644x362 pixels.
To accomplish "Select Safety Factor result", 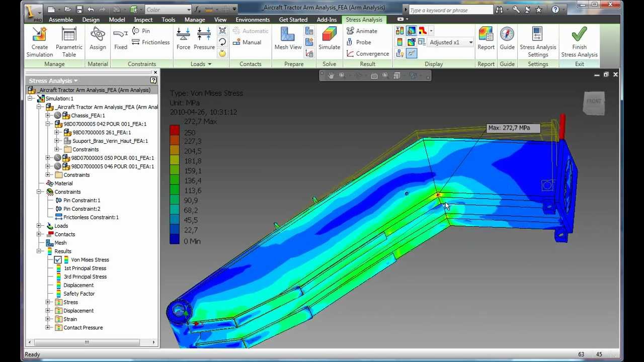I will coord(79,294).
